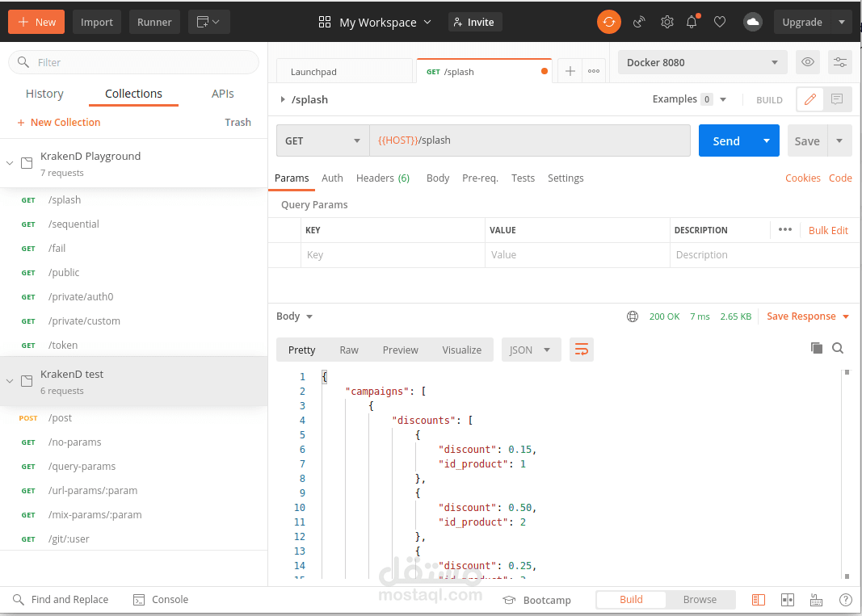Open Console from status bar
The image size is (862, 616).
coord(161,600)
